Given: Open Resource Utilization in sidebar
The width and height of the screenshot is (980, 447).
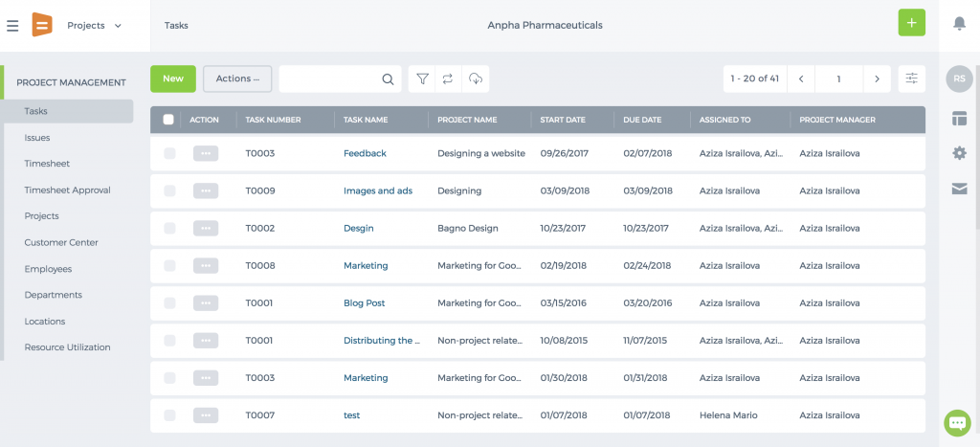Looking at the screenshot, I should coord(68,346).
